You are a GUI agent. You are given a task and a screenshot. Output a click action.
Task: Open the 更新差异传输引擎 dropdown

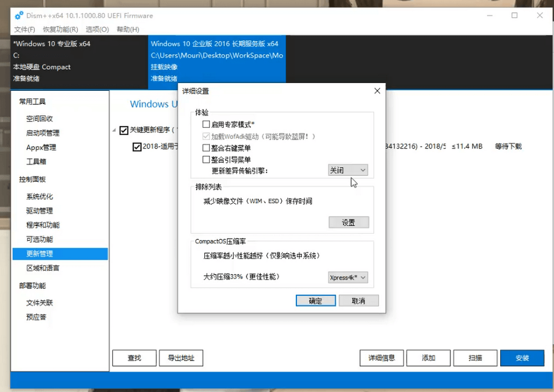tap(348, 170)
